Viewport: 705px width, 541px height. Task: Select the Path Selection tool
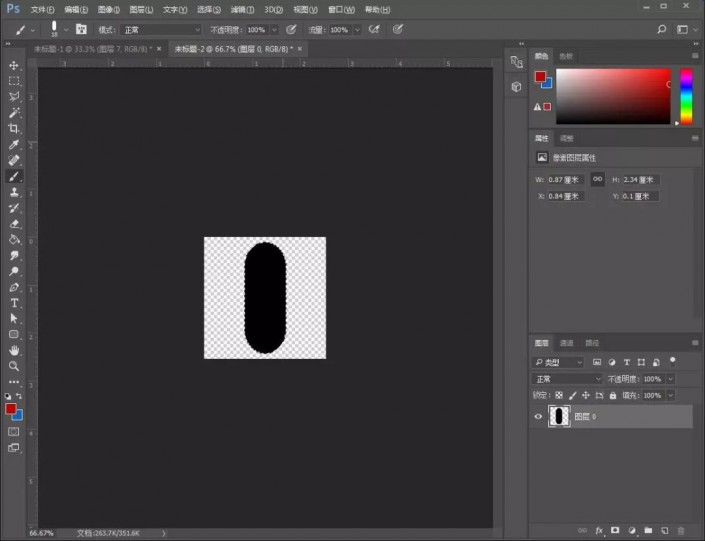click(14, 318)
